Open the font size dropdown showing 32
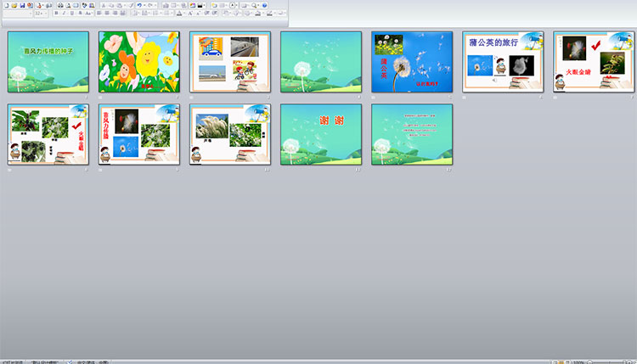Viewport: 637px width, 364px height. coord(40,14)
